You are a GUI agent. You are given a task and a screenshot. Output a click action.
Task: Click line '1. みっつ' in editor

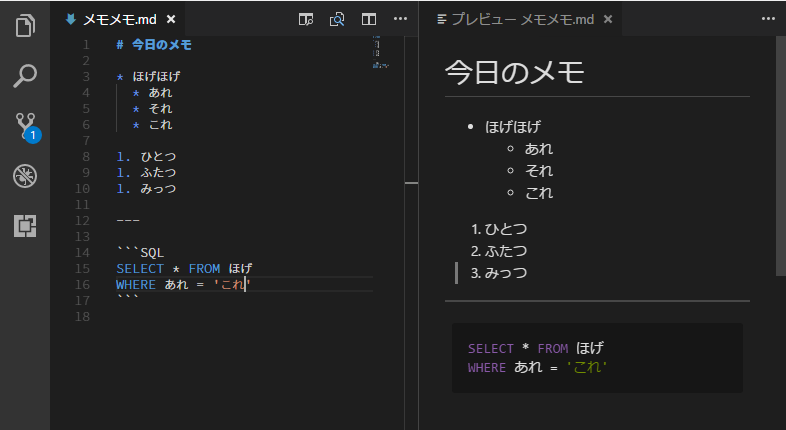146,188
